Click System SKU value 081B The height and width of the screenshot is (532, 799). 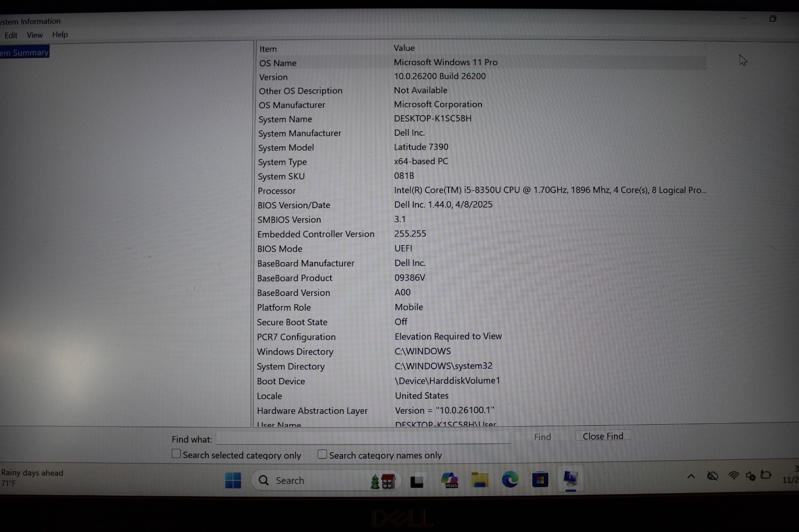point(404,176)
